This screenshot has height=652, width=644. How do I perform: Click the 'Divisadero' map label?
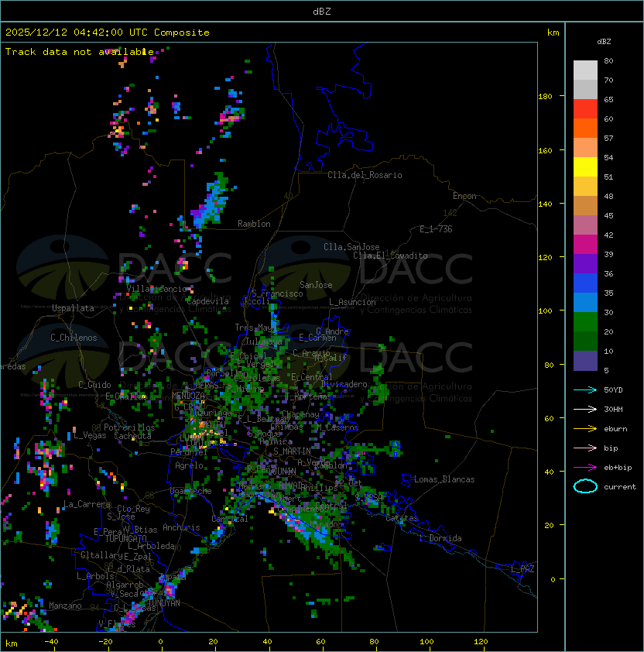point(344,384)
